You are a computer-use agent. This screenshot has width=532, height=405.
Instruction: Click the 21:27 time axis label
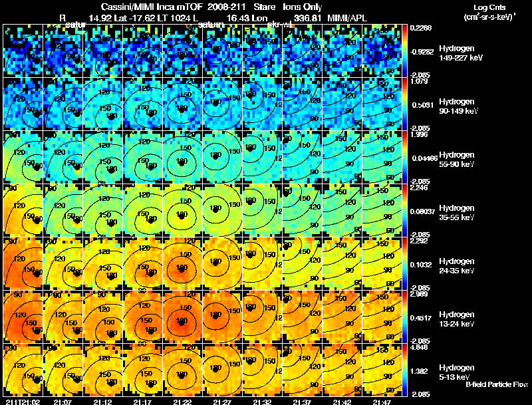point(222,402)
